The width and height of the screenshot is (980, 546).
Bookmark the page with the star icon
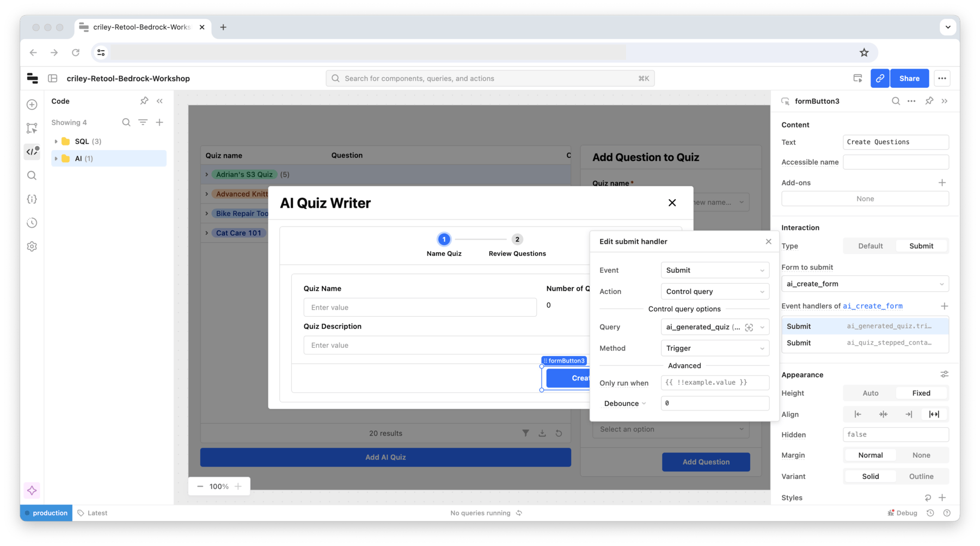tap(864, 52)
